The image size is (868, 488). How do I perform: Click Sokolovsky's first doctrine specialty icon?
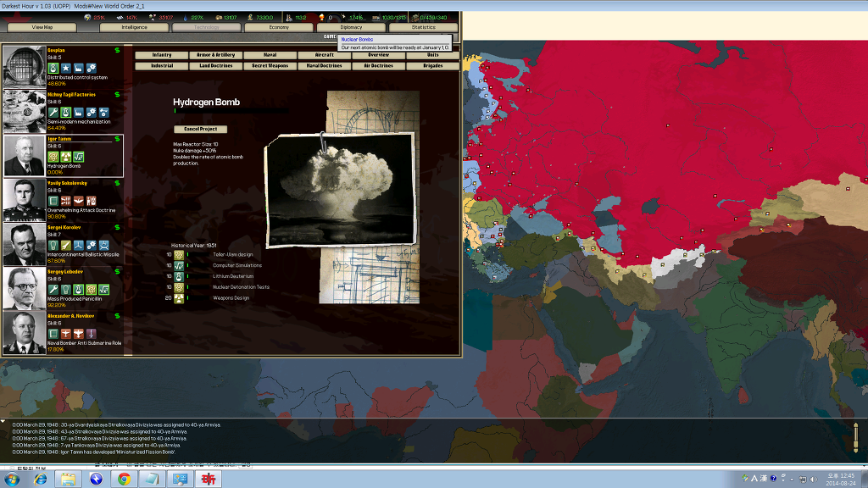pos(53,201)
